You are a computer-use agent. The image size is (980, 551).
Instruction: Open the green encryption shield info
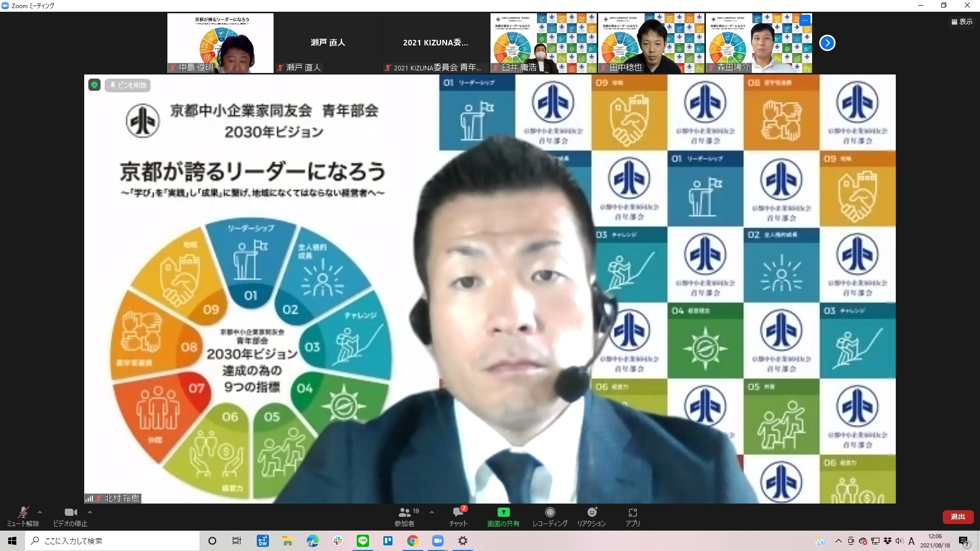pyautogui.click(x=94, y=85)
